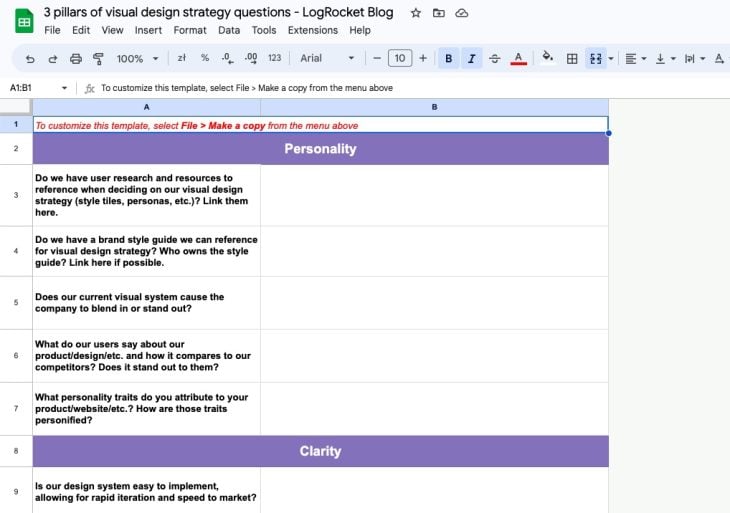Open the borders tool

(572, 59)
